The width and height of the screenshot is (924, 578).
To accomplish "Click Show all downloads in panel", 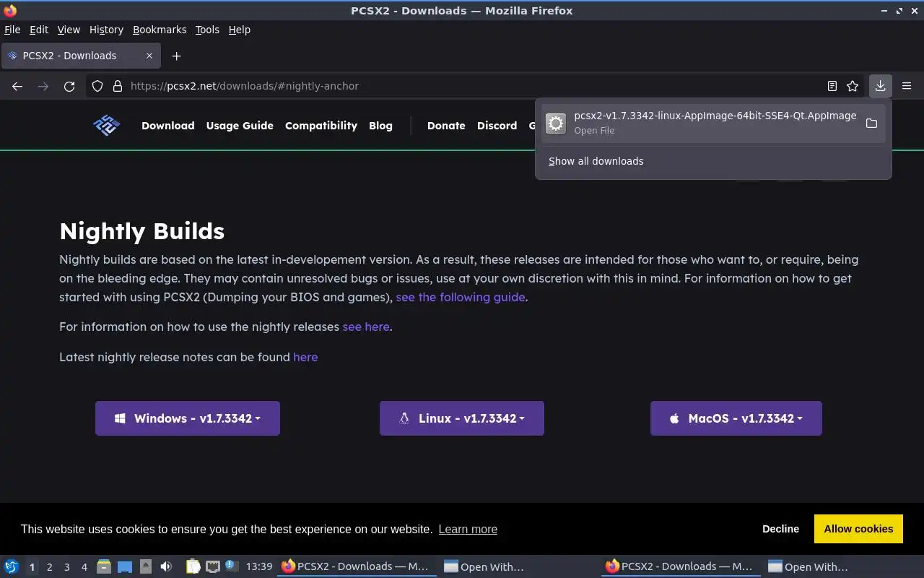I will [x=596, y=161].
